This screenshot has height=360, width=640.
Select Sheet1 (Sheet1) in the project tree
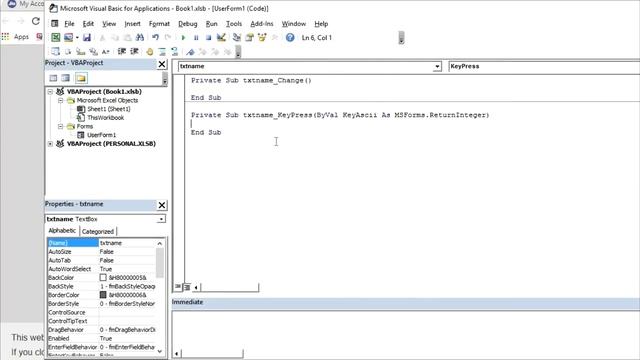click(109, 109)
